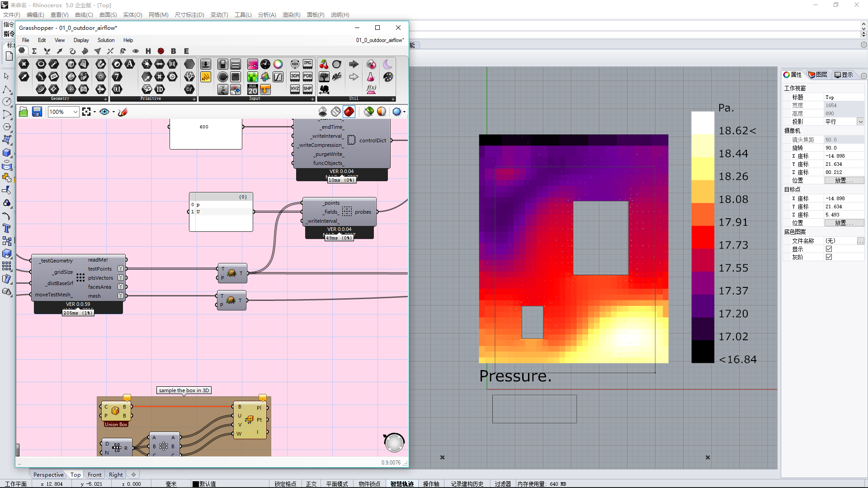Click the panel options gear in Rhino properties
This screenshot has height=488, width=868.
tap(863, 75)
